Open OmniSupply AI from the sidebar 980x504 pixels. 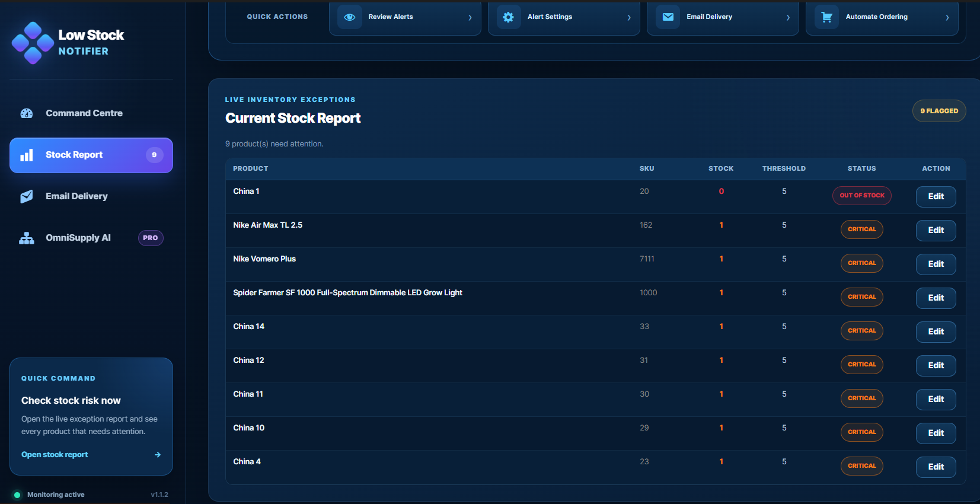click(x=91, y=238)
